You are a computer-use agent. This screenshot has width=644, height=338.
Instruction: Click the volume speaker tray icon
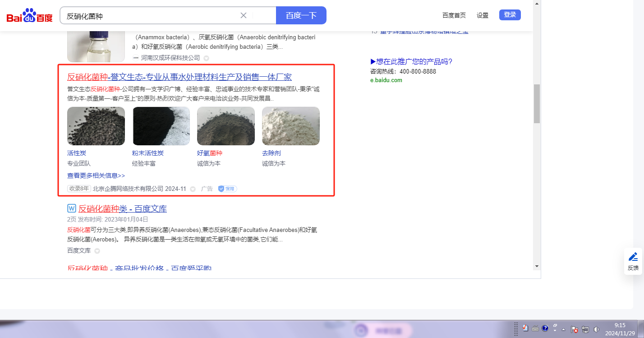pos(596,329)
